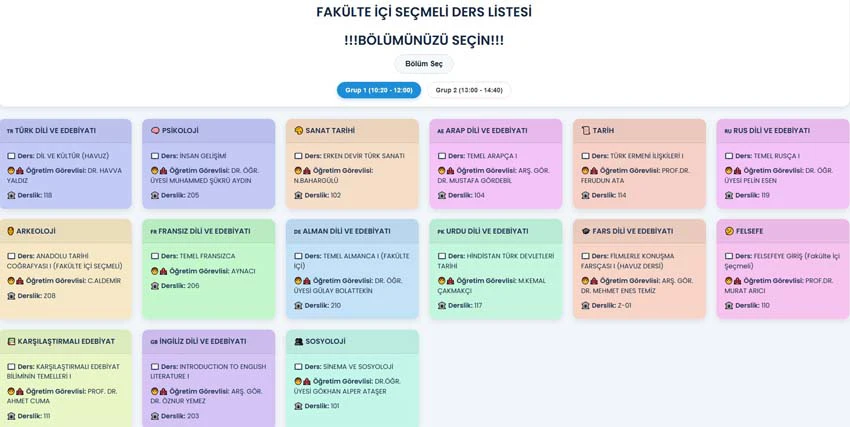Tick the TEMEL ARAPÇA I course checkbox
The image size is (850, 427).
click(442, 156)
